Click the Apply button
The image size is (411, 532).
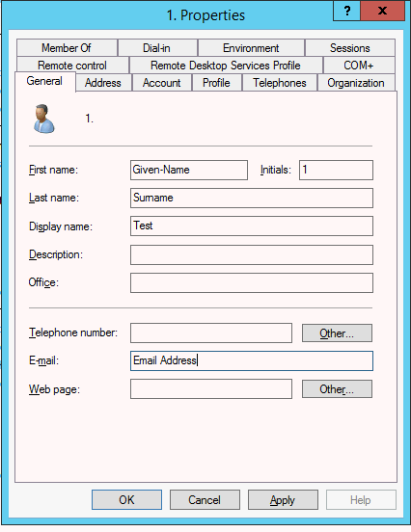pyautogui.click(x=283, y=500)
